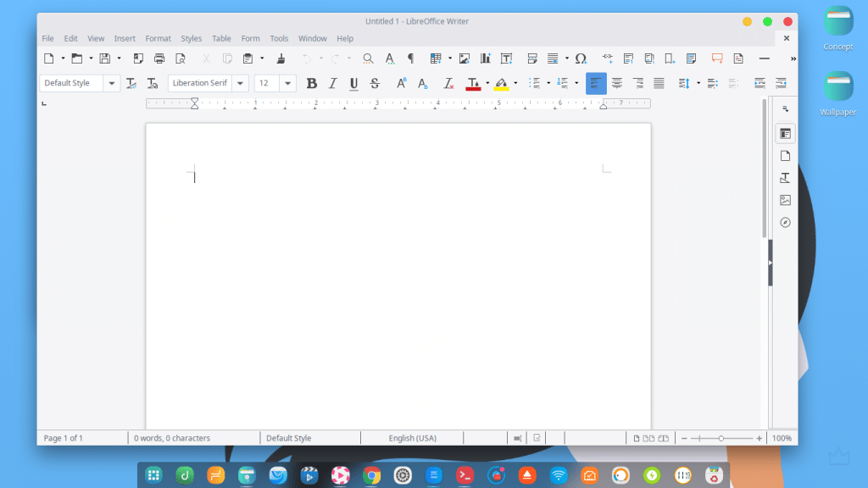Viewport: 868px width, 488px height.
Task: Adjust the zoom slider handle
Action: (x=721, y=438)
